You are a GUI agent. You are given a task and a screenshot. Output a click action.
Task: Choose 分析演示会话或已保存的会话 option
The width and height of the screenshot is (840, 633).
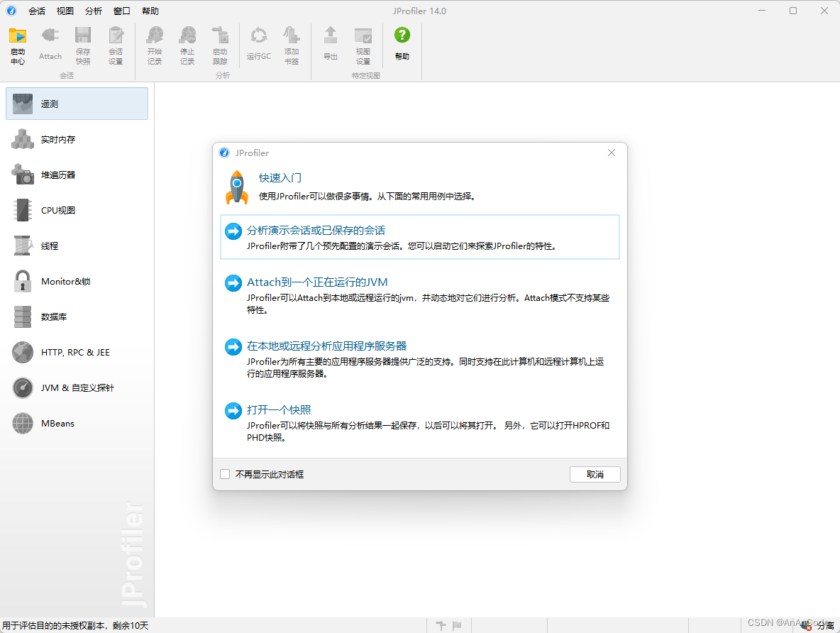(x=316, y=231)
